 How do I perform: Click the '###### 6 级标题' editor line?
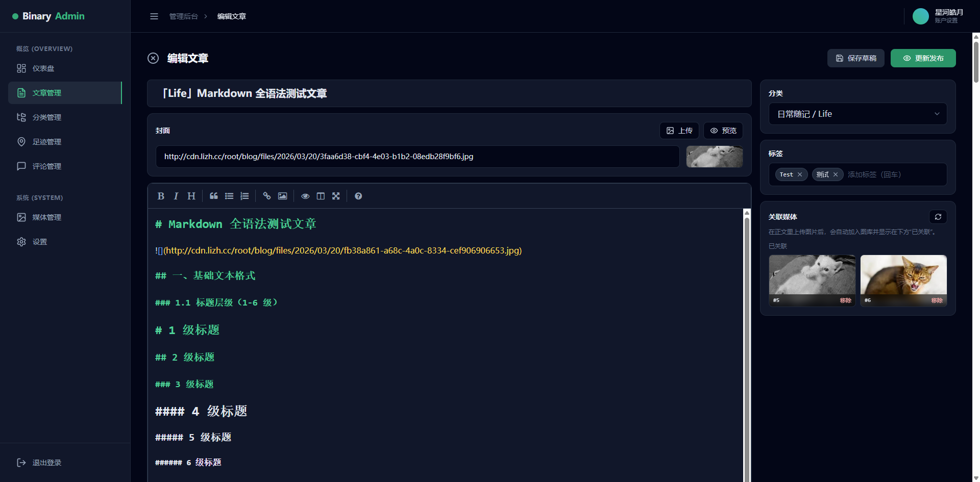pos(188,462)
